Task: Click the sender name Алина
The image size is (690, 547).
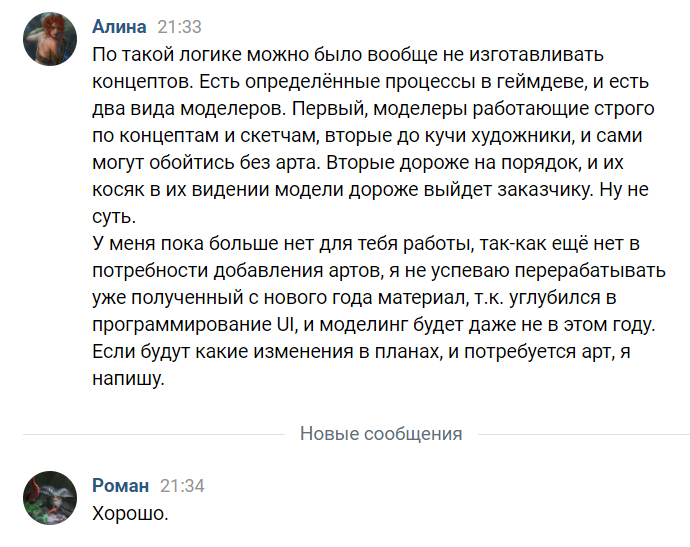Action: click(119, 26)
